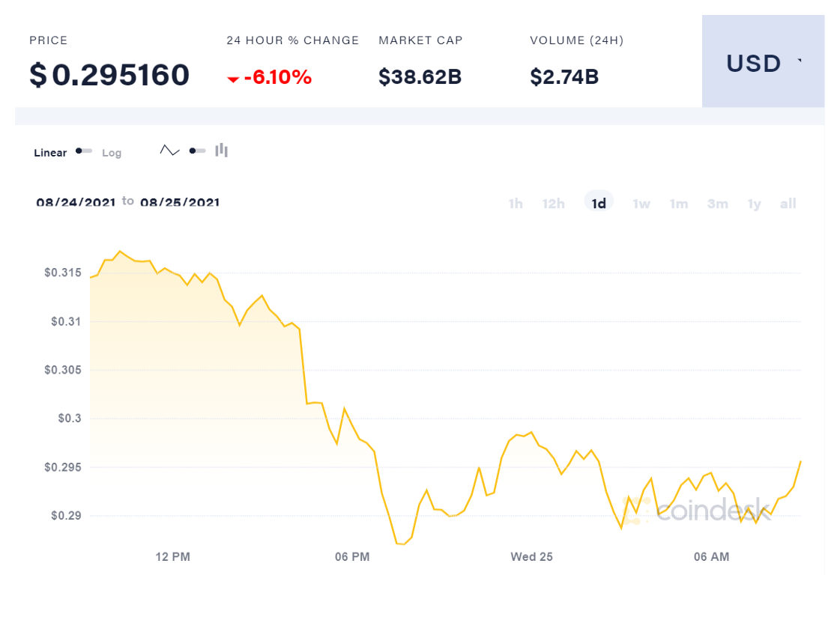Toggle the line/candlestick chart type switch

(x=197, y=151)
